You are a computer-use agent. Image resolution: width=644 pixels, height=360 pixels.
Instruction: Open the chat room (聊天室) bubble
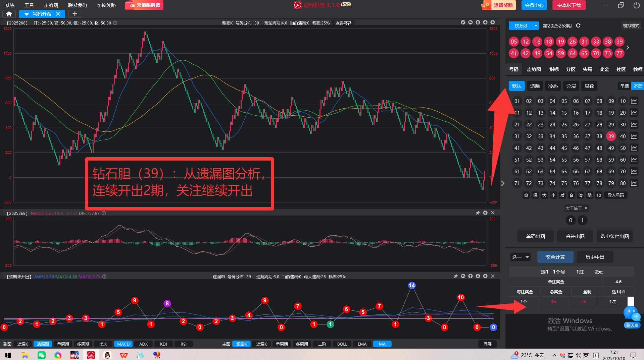(632, 317)
